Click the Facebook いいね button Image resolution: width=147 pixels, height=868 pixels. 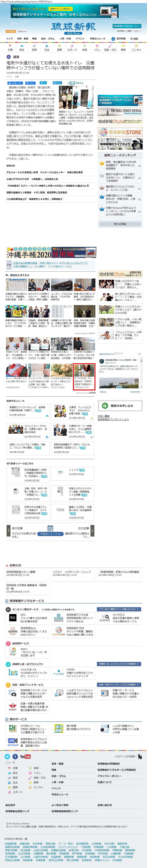pyautogui.click(x=15, y=83)
